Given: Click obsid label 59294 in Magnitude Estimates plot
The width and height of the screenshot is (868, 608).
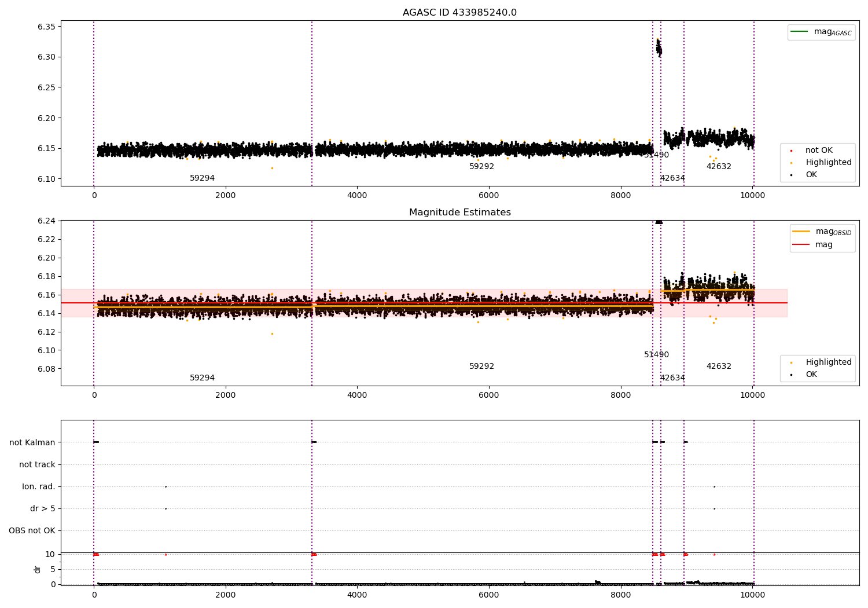Looking at the screenshot, I should 202,378.
